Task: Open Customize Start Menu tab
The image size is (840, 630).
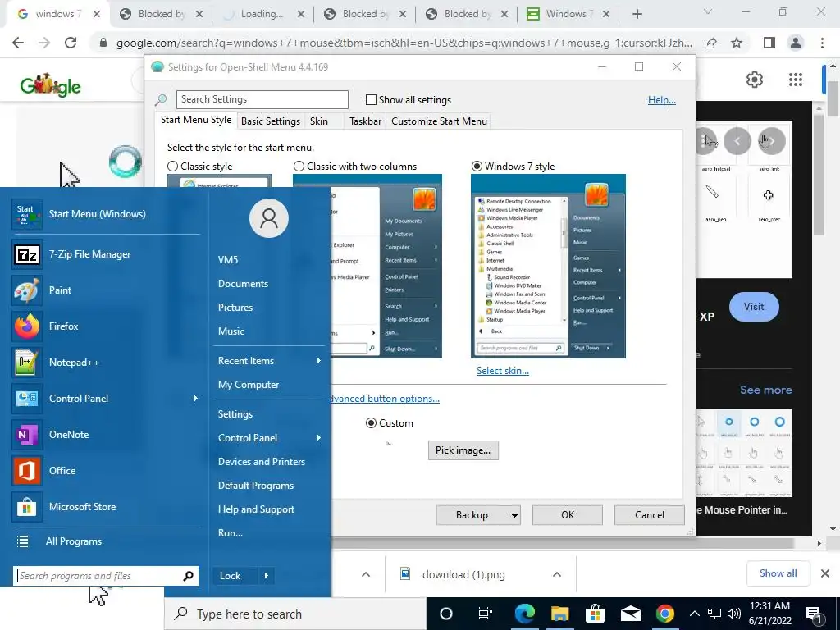Action: (440, 121)
